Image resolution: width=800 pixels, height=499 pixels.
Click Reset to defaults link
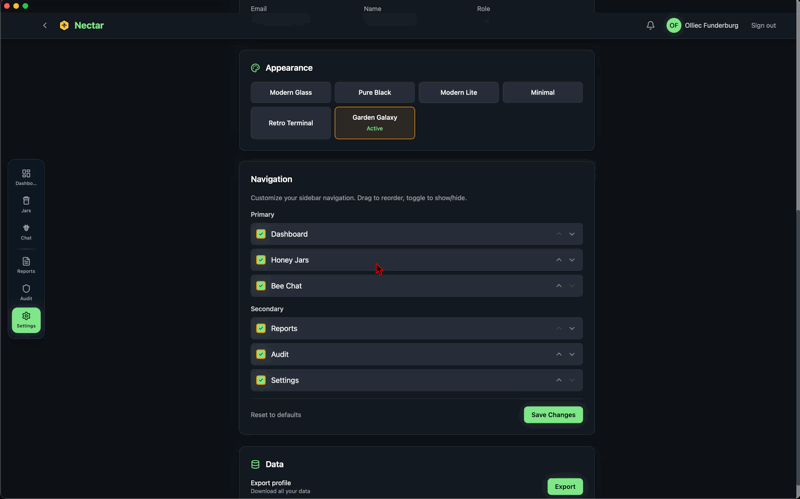(276, 415)
